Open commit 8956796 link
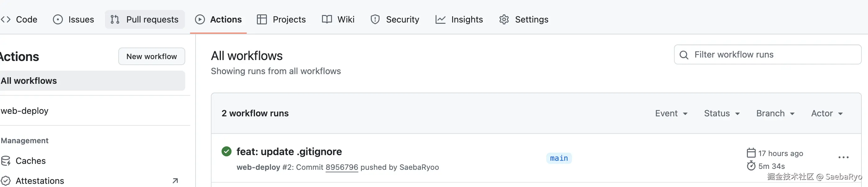 [x=341, y=168]
